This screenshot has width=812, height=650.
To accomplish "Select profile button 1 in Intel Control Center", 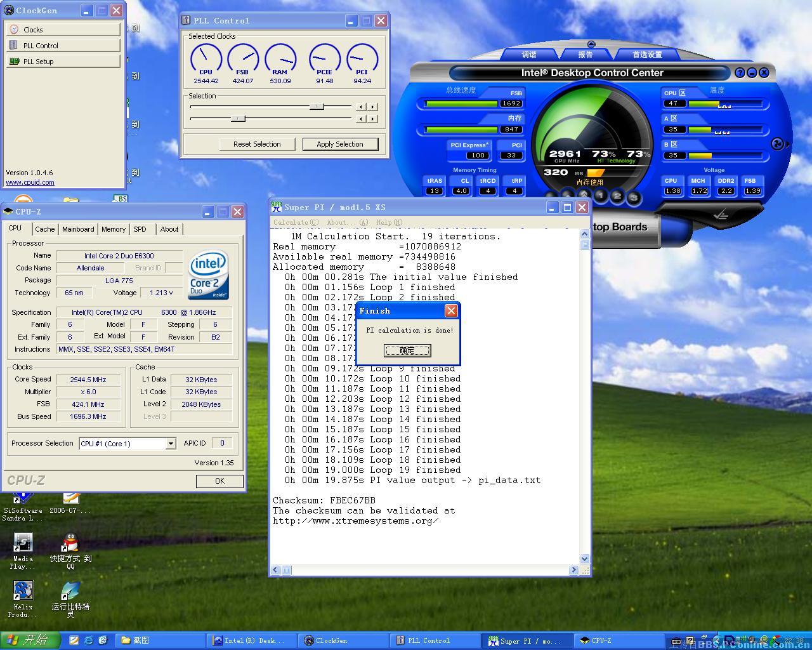I will (x=600, y=196).
